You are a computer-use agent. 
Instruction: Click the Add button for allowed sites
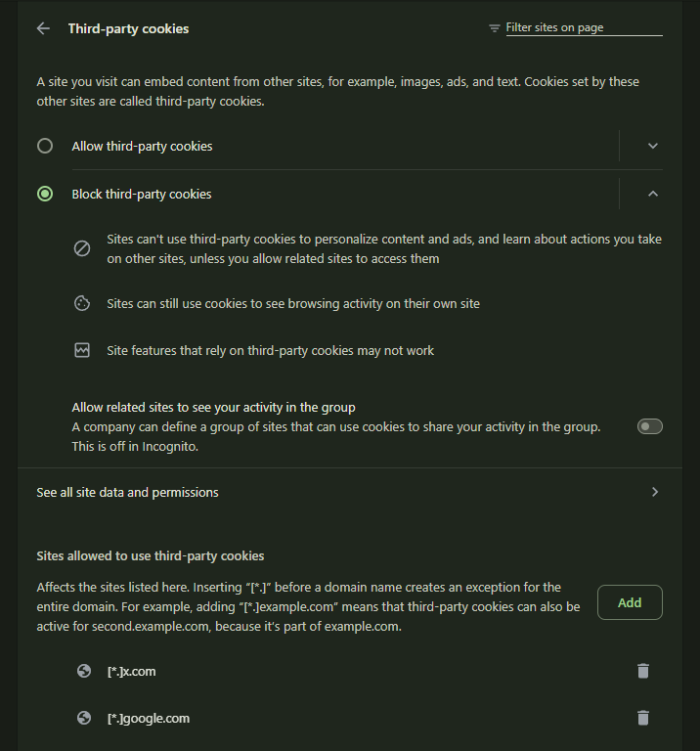point(630,602)
